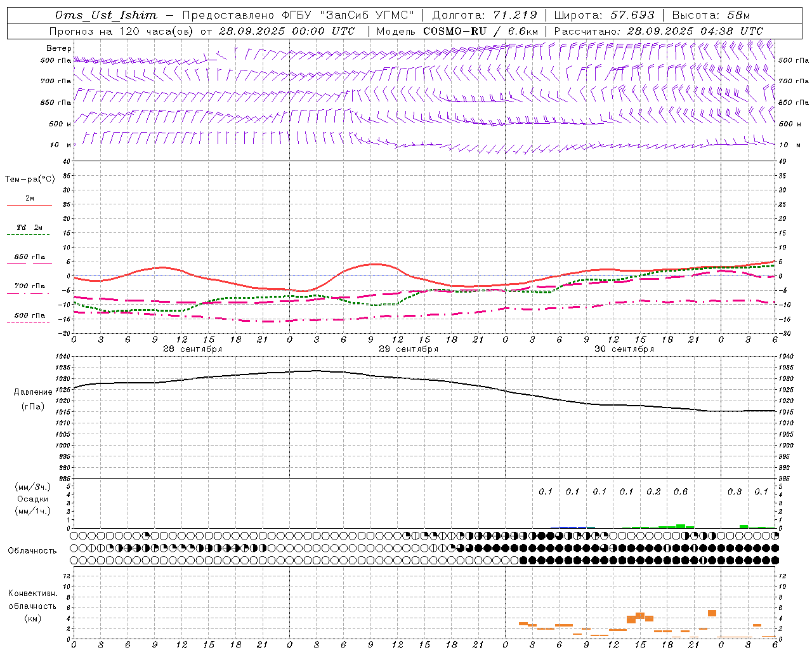Click the Широта: 57.693 value
The height and width of the screenshot is (650, 812).
604,15
